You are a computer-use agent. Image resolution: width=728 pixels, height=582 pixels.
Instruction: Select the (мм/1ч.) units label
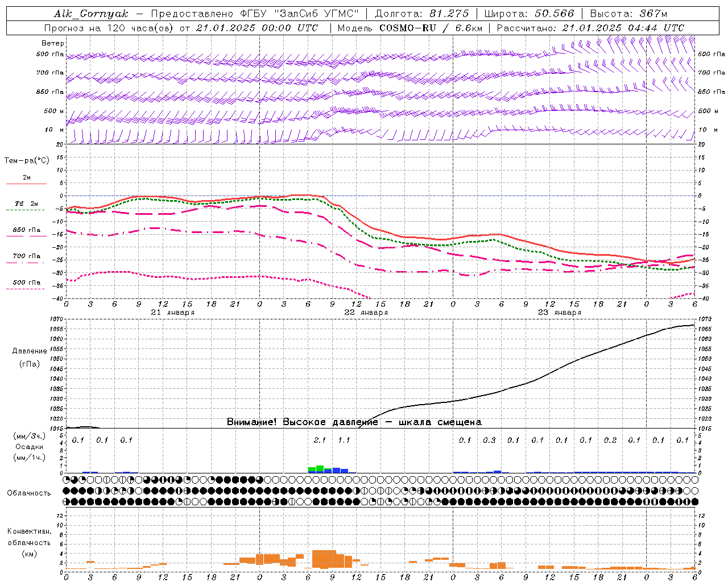30,458
